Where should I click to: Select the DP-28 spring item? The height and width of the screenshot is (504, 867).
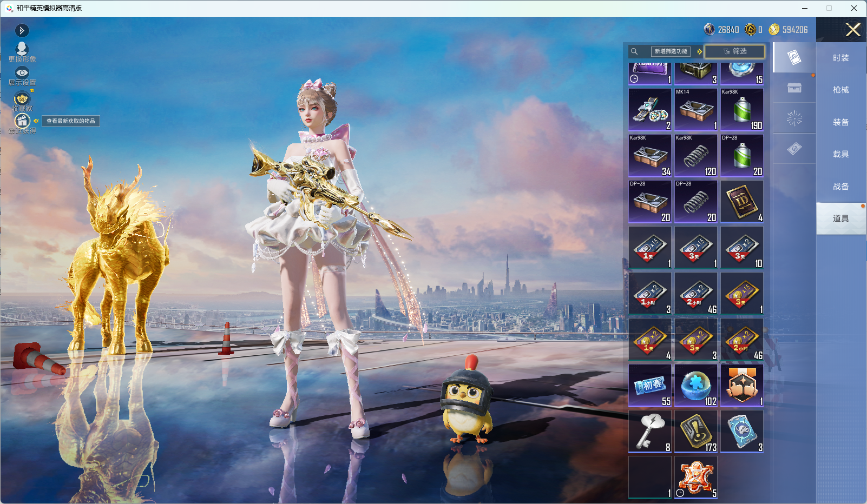(x=696, y=202)
